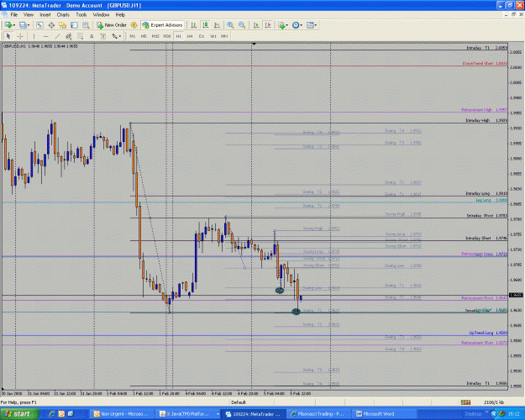Select the Horizontal Line drawing tool
This screenshot has height=420, width=525.
[x=46, y=36]
